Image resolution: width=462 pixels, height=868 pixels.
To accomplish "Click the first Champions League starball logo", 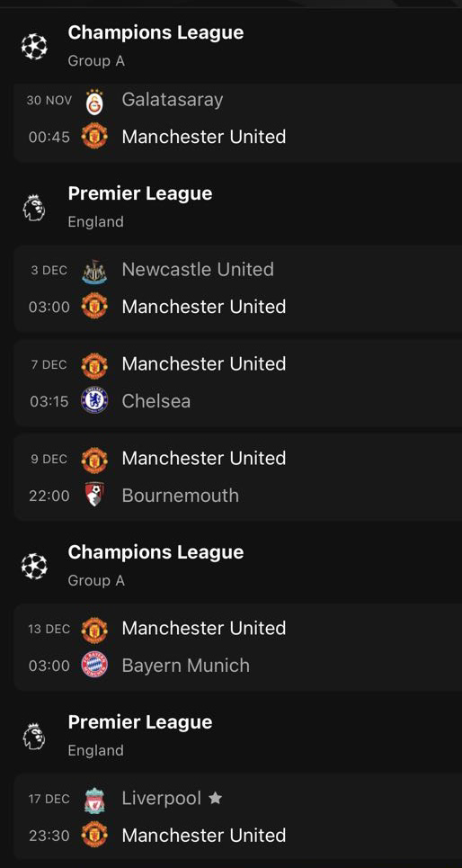I will (x=34, y=47).
